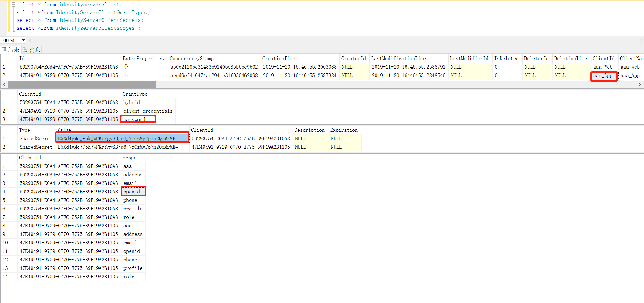This screenshot has width=644, height=303.
Task: Expand the zoom dropdown arrow
Action: click(x=23, y=40)
